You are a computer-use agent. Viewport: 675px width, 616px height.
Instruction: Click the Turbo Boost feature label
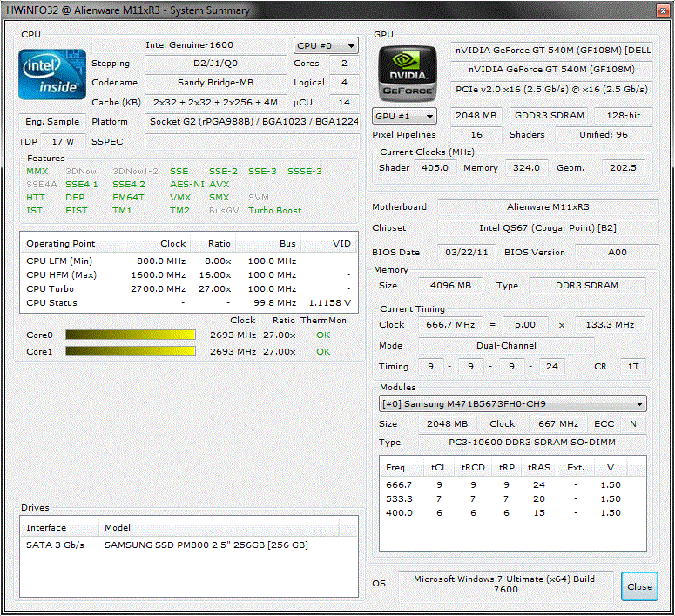pos(274,211)
